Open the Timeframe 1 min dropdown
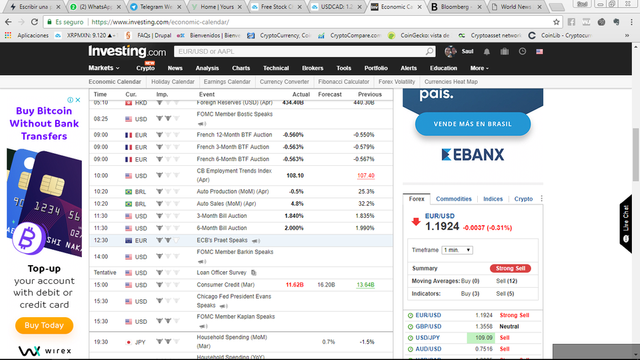This screenshot has width=640, height=360. pyautogui.click(x=457, y=250)
